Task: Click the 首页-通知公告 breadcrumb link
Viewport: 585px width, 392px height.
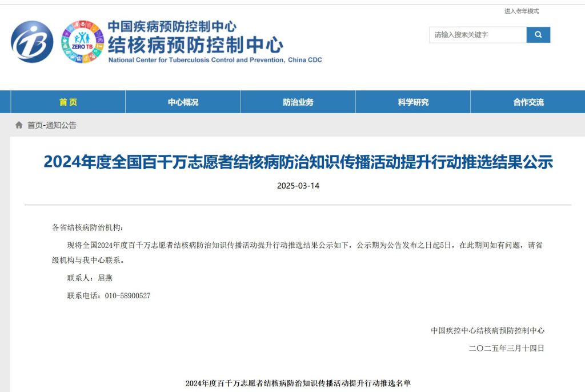Action: tap(52, 125)
